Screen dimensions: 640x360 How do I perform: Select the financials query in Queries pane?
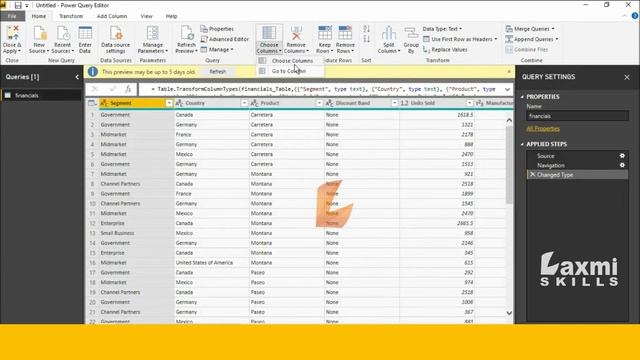pyautogui.click(x=41, y=96)
